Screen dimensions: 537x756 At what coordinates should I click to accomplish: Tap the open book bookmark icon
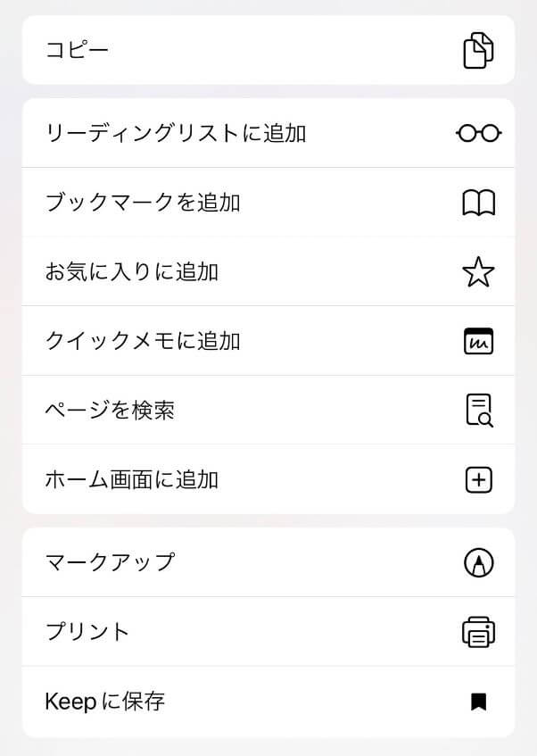478,203
